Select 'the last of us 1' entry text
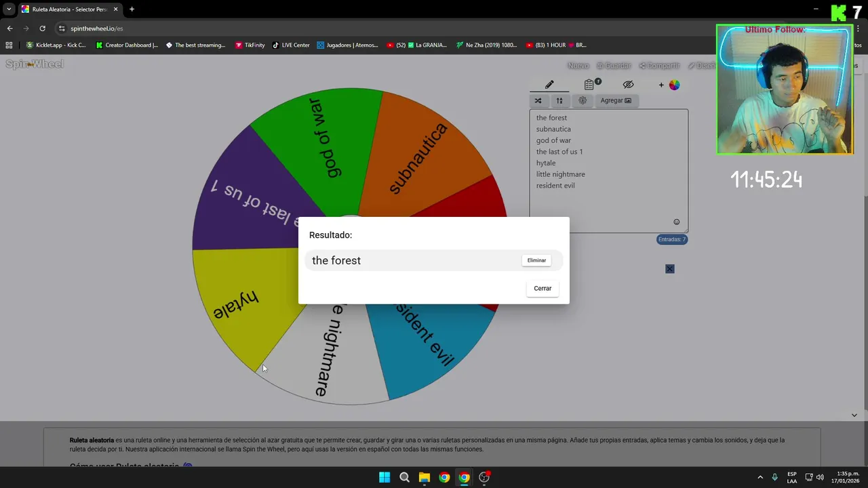 [x=559, y=152]
